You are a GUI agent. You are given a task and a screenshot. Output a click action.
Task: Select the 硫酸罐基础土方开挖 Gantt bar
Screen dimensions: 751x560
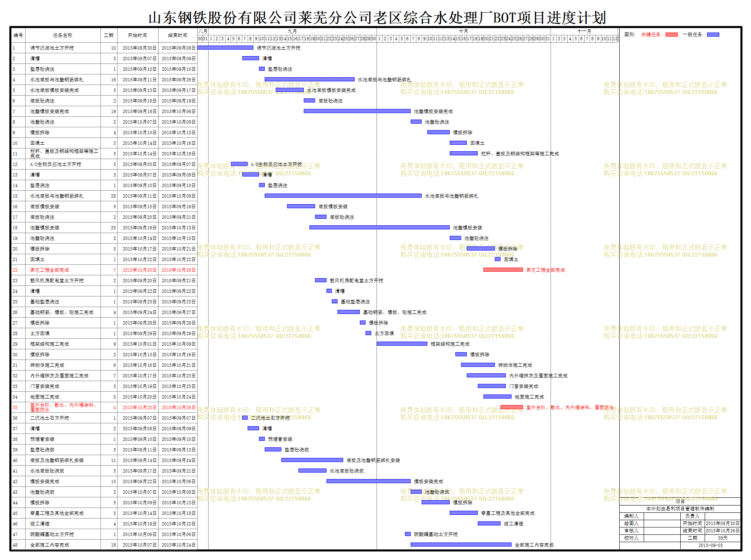point(408,534)
